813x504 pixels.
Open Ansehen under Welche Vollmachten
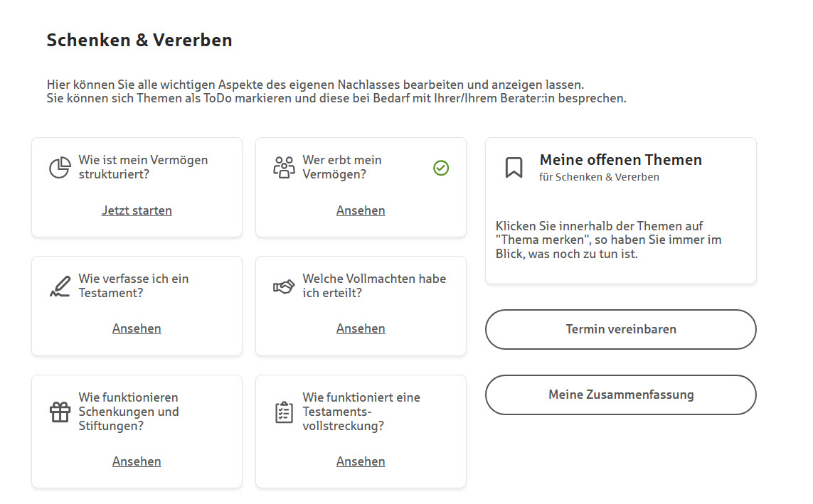361,328
